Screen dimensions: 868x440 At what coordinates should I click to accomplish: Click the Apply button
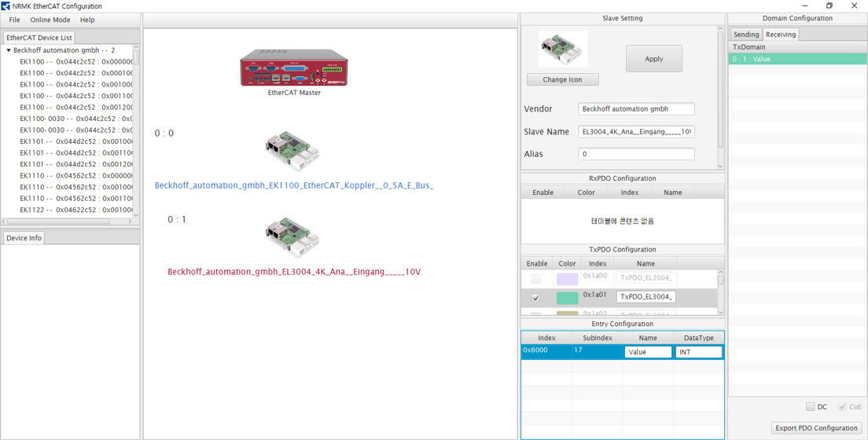click(x=654, y=59)
